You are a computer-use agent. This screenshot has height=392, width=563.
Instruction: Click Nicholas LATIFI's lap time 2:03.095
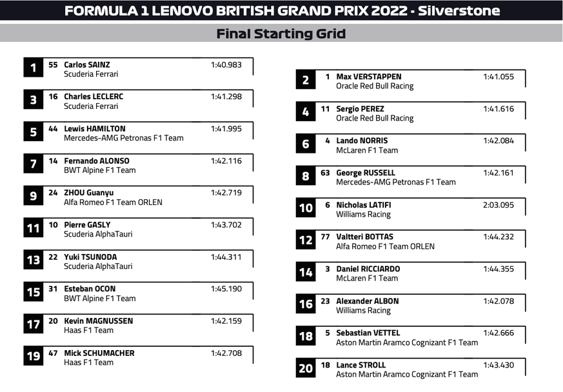click(499, 205)
